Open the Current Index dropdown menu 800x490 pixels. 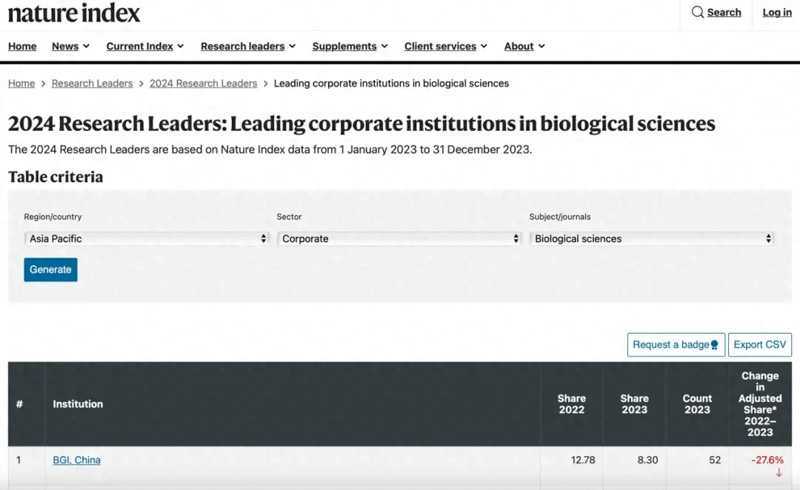145,46
